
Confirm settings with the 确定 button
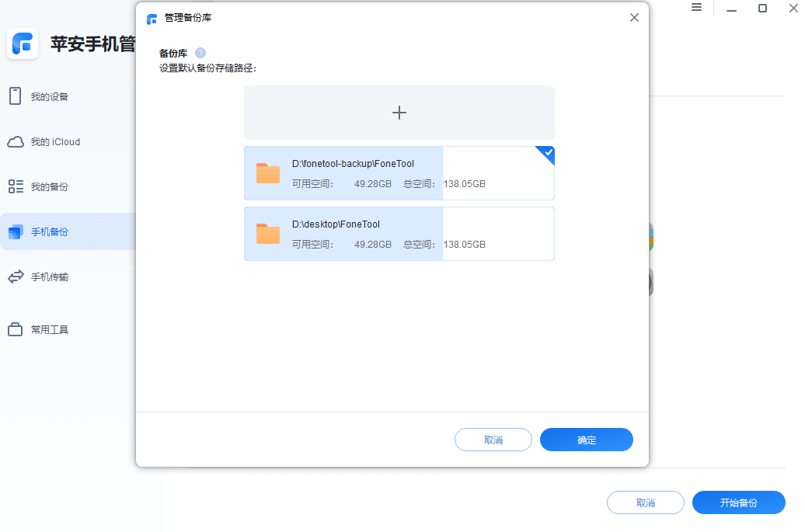pyautogui.click(x=586, y=439)
